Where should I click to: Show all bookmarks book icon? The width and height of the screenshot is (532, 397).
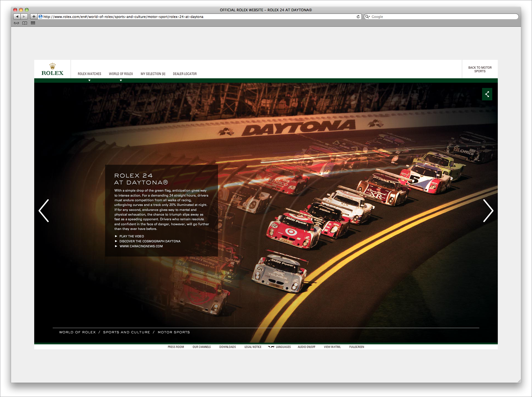point(25,23)
